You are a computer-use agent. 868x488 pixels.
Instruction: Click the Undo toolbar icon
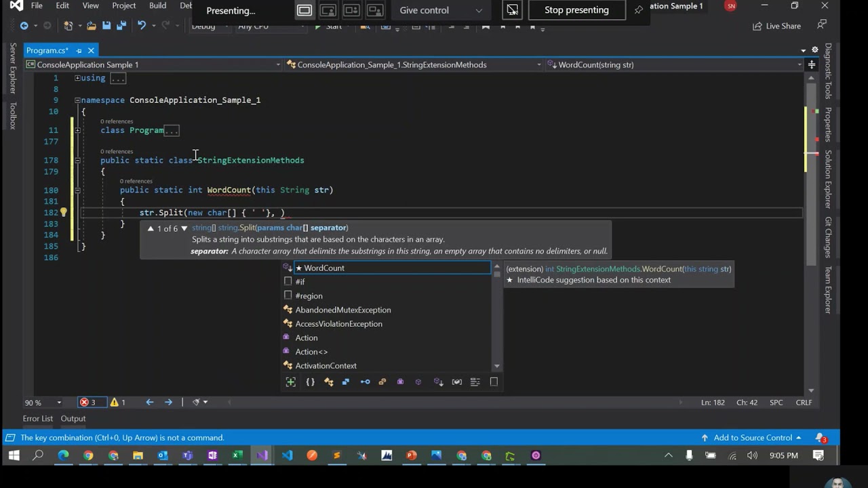[141, 26]
